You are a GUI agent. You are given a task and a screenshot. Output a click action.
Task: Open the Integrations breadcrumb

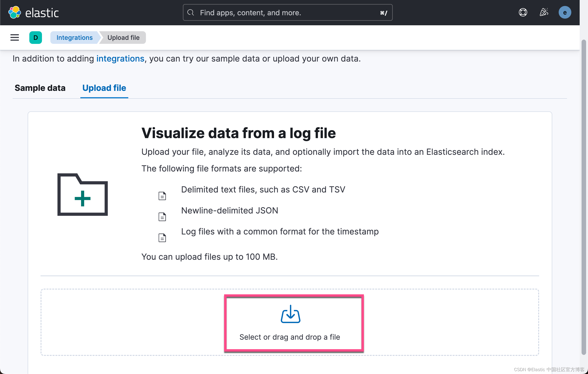(74, 37)
